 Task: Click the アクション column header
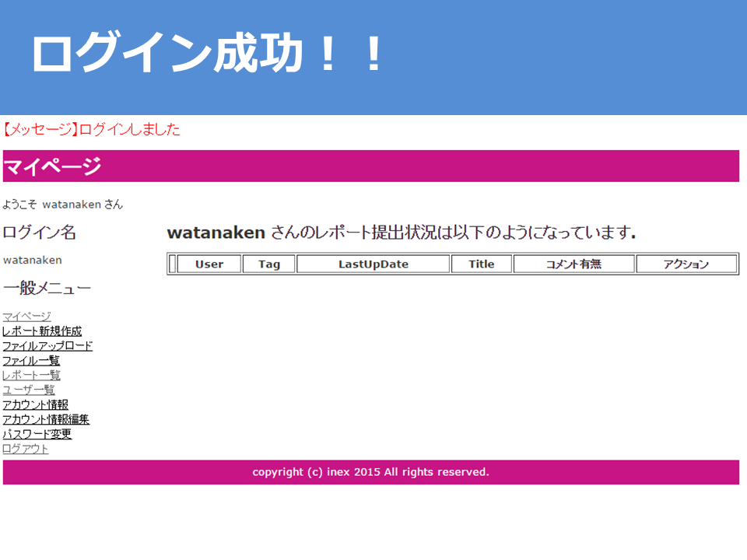click(686, 264)
